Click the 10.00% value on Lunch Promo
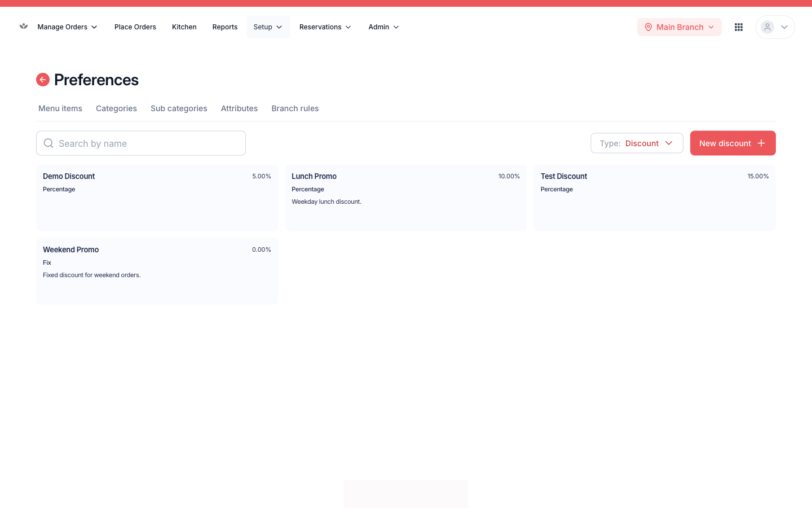The width and height of the screenshot is (812, 508). 509,176
